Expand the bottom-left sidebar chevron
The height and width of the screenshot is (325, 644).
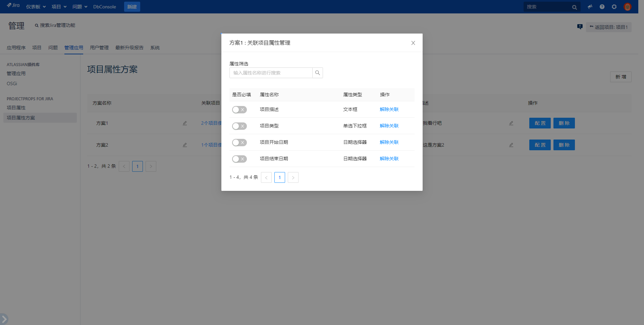4,319
